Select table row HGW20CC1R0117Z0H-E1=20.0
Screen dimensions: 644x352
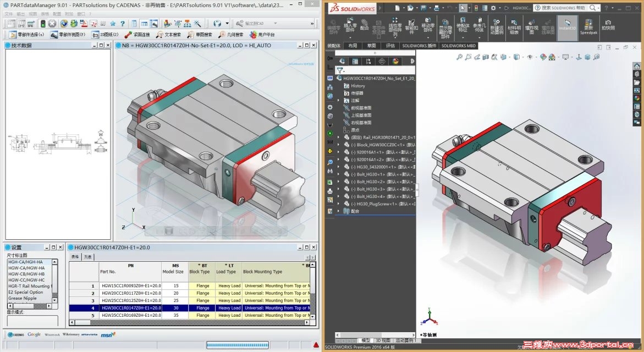(x=190, y=293)
